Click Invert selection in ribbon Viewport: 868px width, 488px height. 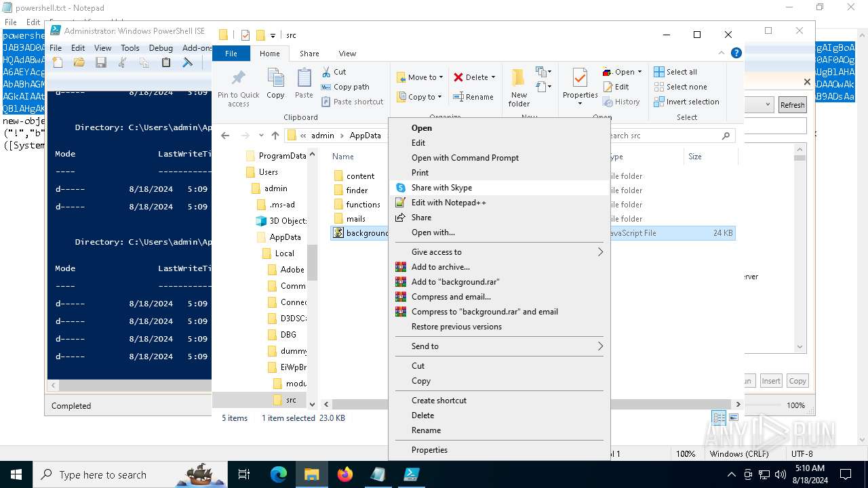[686, 102]
